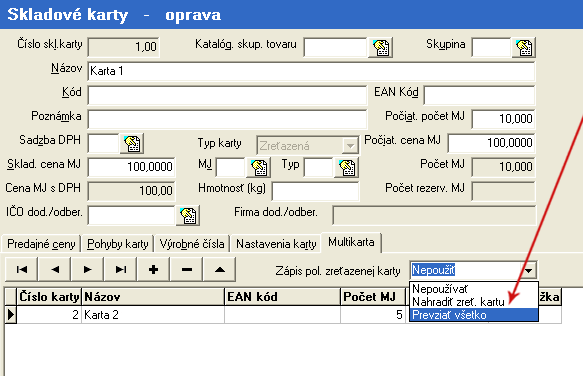Select Nepoužívať option in list
583x376 pixels.
point(474,289)
